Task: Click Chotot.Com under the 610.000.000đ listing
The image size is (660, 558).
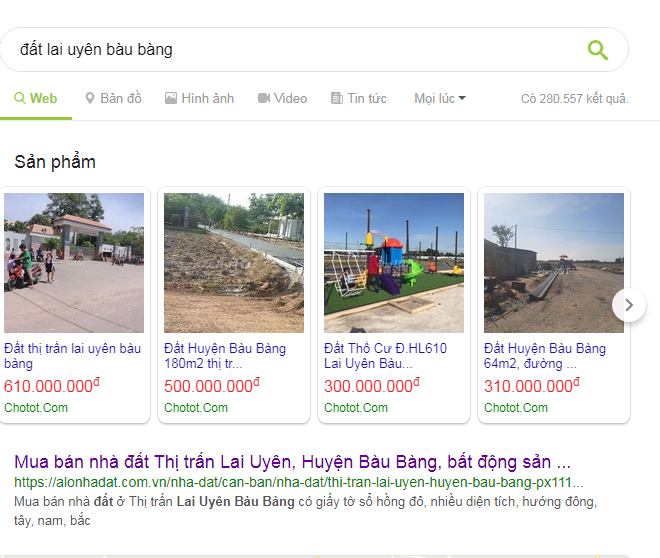Action: (x=36, y=408)
